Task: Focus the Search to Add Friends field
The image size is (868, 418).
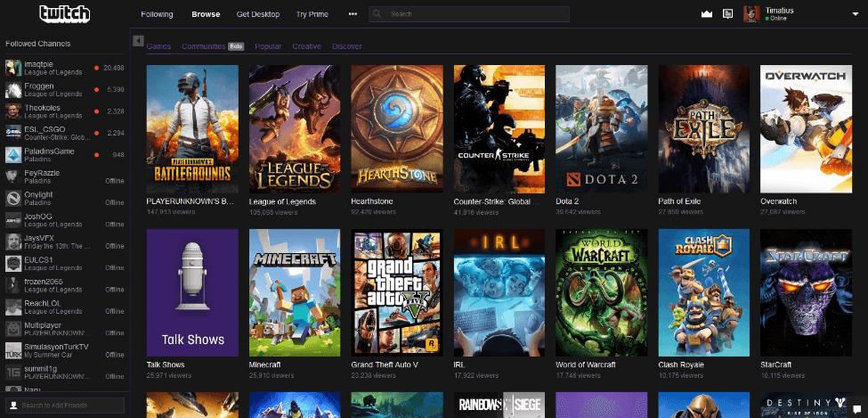Action: [x=65, y=406]
